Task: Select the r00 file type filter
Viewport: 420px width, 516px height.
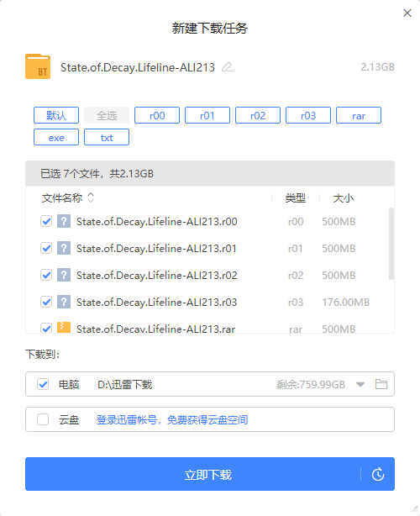Action: (157, 115)
